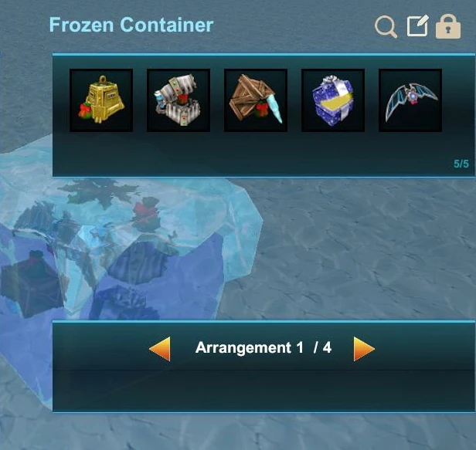Click the edit note pencil icon
The width and height of the screenshot is (476, 450).
click(x=418, y=25)
